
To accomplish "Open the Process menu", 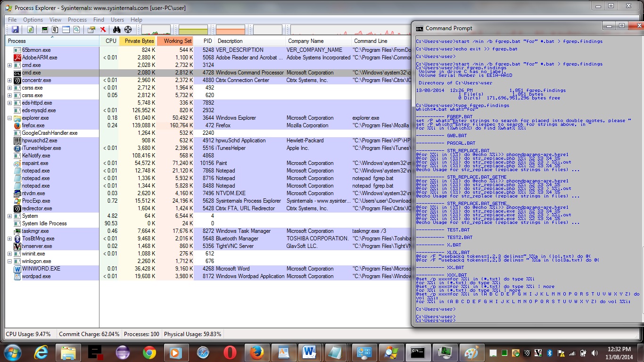I will pos(77,20).
